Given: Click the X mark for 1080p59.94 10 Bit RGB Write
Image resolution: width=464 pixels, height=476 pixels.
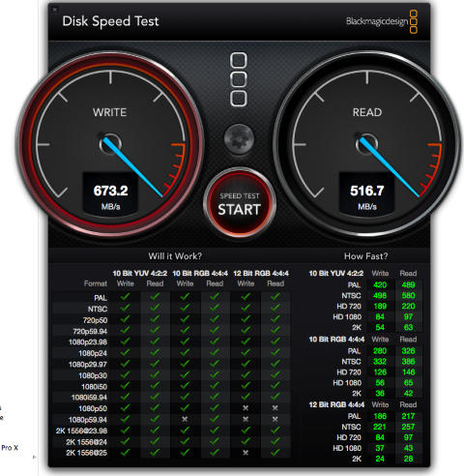Looking at the screenshot, I should coord(185,419).
